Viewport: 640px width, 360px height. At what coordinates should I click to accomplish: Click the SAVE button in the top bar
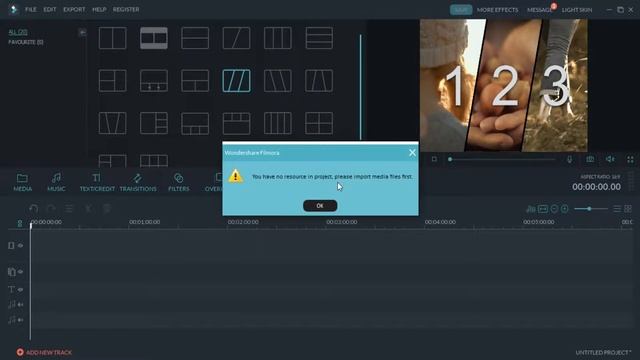click(x=461, y=10)
